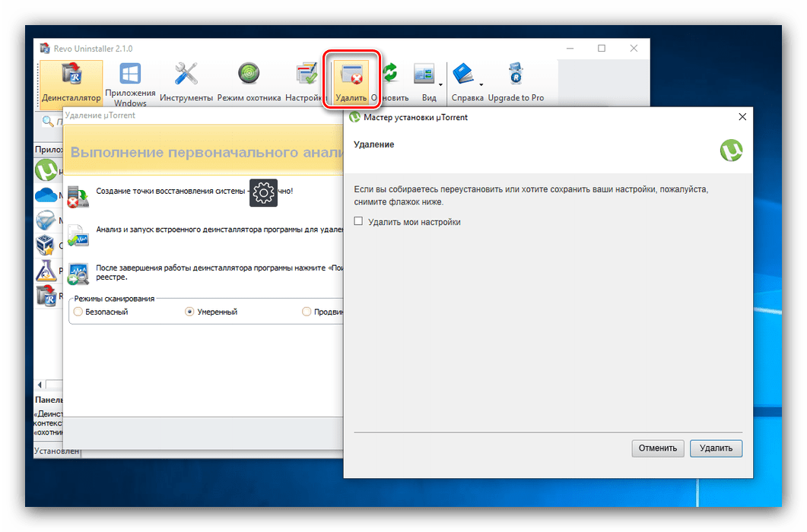Click the gear icon over restore point text
The image size is (807, 532).
click(x=263, y=193)
